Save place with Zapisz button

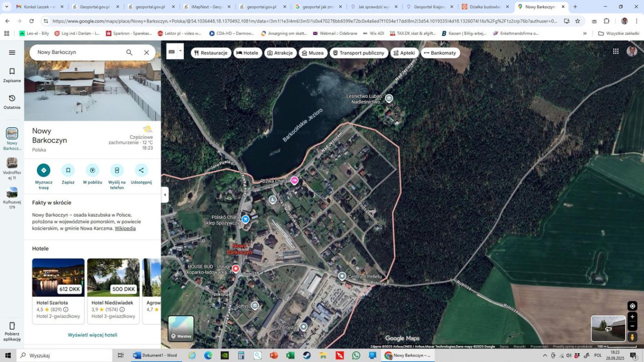click(x=68, y=170)
